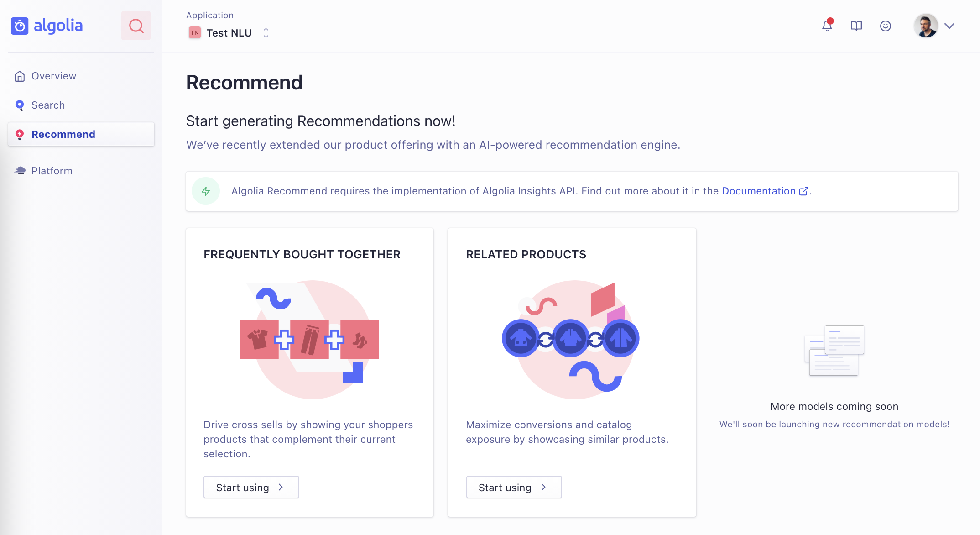This screenshot has height=535, width=980.
Task: Click the green lightning bolt Insights icon
Action: [206, 191]
